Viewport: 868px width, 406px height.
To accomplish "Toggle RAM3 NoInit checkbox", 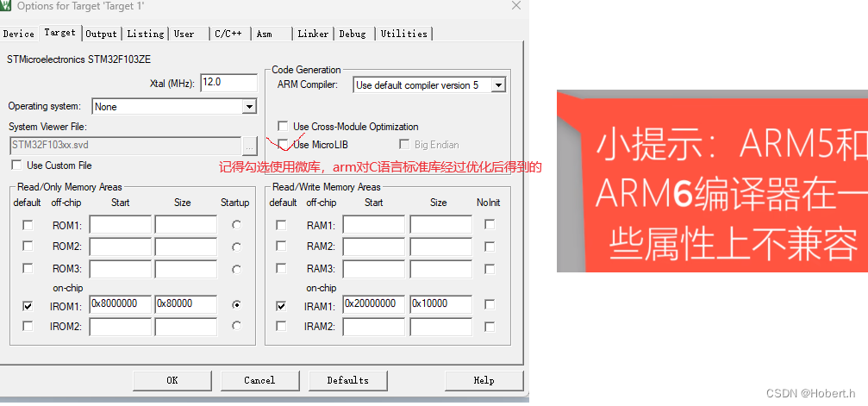I will tap(490, 269).
